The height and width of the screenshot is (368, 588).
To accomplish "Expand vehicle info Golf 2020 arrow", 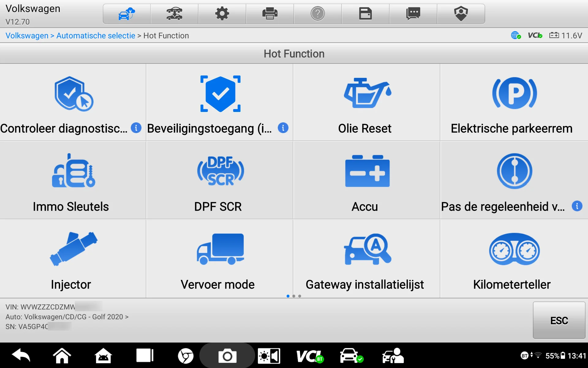I will pos(127,317).
